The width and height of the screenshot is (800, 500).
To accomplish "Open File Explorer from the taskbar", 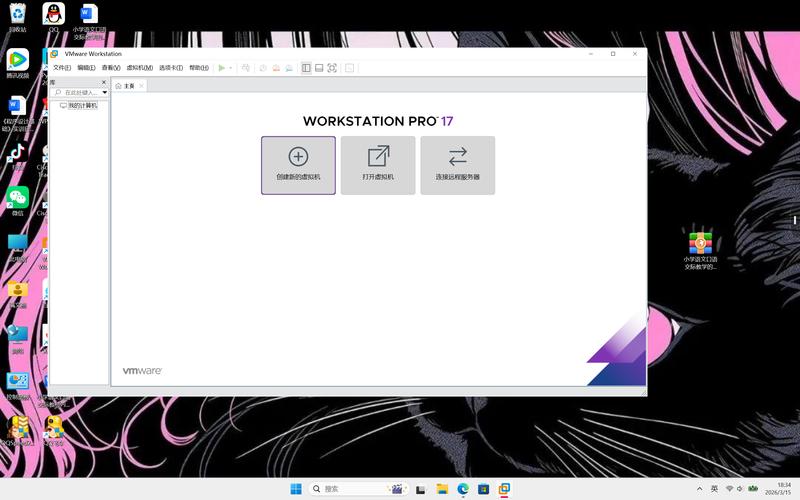I will tap(442, 489).
